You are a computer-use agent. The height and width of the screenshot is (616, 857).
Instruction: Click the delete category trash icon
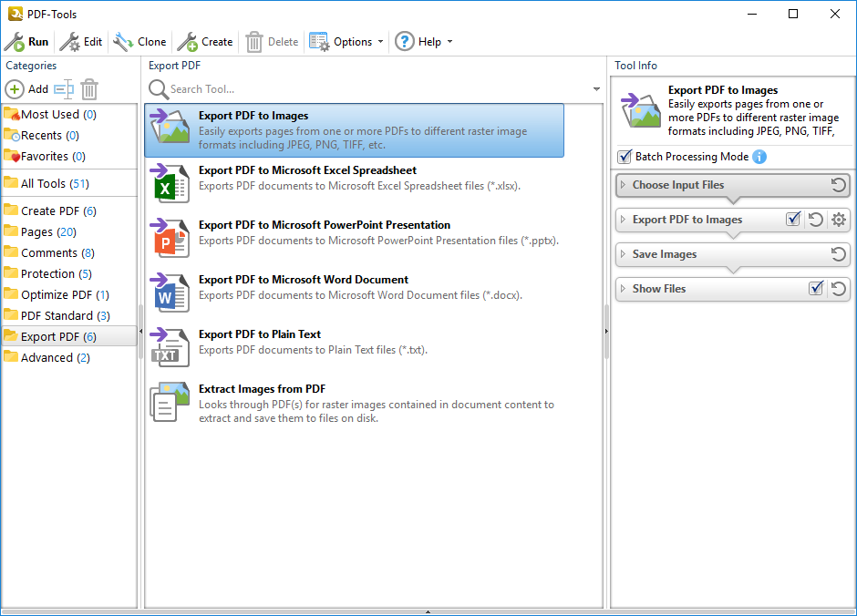click(x=89, y=89)
